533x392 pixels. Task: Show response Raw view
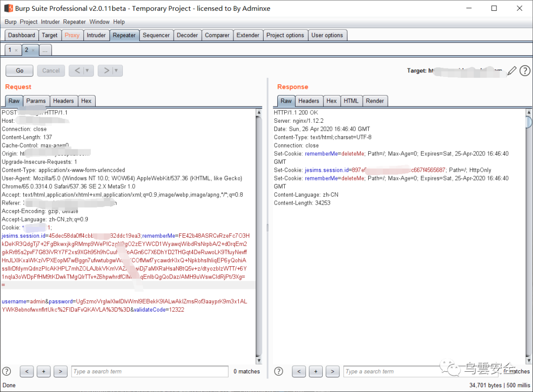point(286,101)
